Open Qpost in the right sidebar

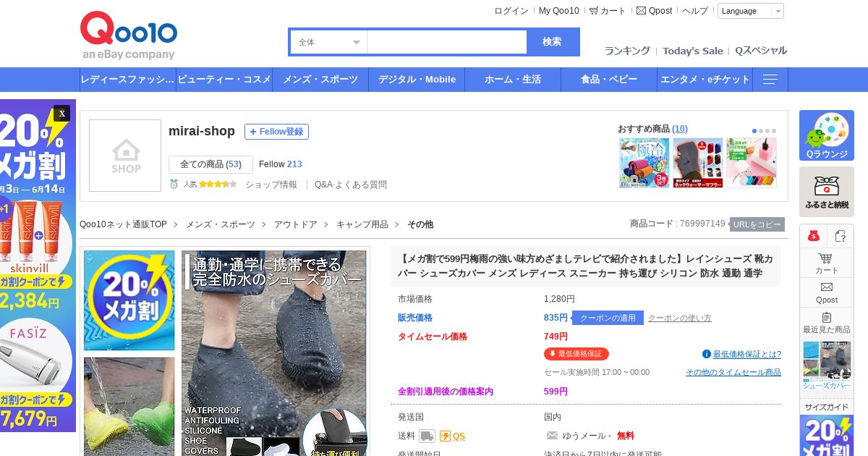point(827,293)
